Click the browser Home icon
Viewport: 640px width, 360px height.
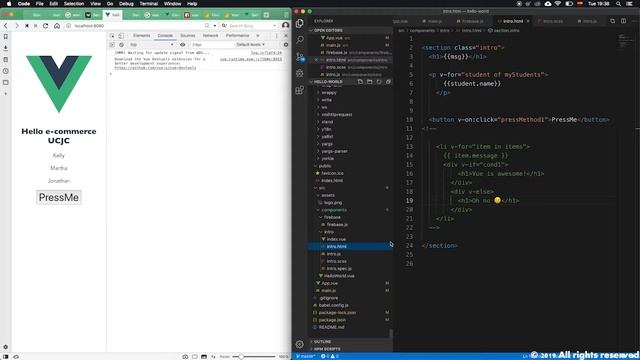pyautogui.click(x=57, y=26)
